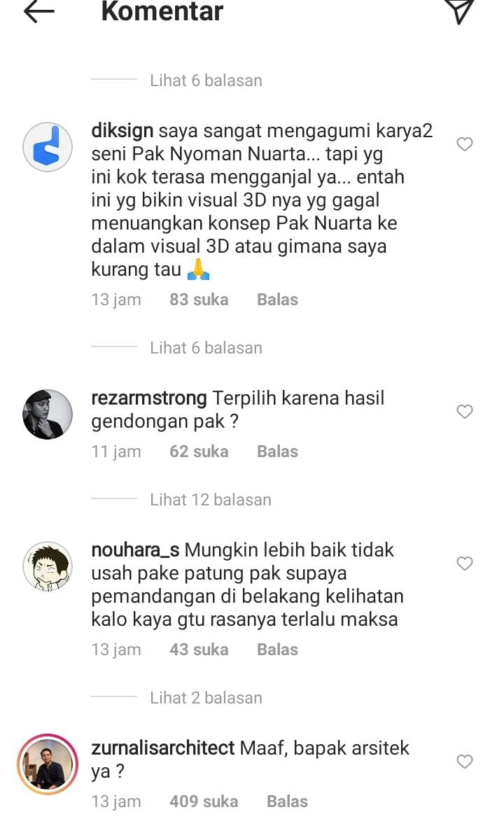Screen dimensions: 504x833
Task: Expand the top Lihat 6 balasan replies
Action: 206,80
